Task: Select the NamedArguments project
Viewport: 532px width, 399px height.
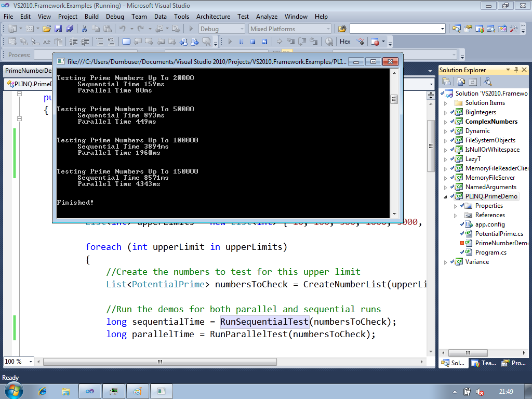Action: (490, 187)
